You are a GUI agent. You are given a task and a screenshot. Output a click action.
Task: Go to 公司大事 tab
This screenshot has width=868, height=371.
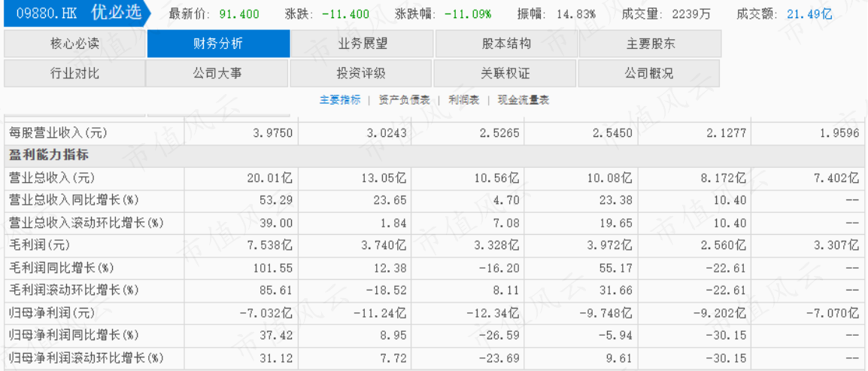217,73
